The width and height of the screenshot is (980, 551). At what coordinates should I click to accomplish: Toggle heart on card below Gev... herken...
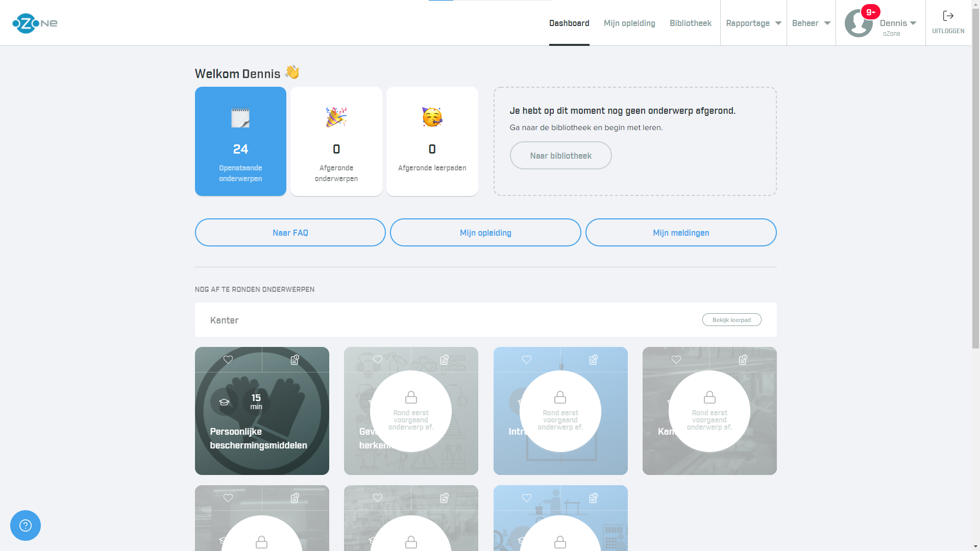coord(378,498)
